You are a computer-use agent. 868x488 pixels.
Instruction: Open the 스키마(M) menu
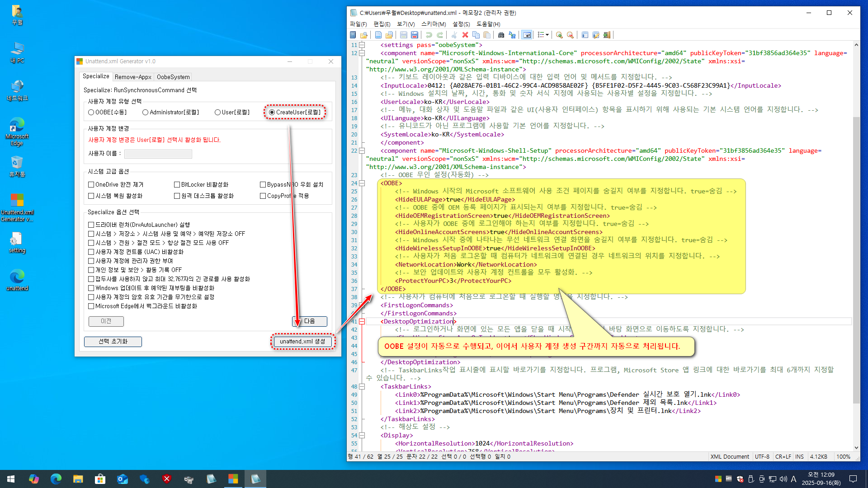[x=433, y=24]
